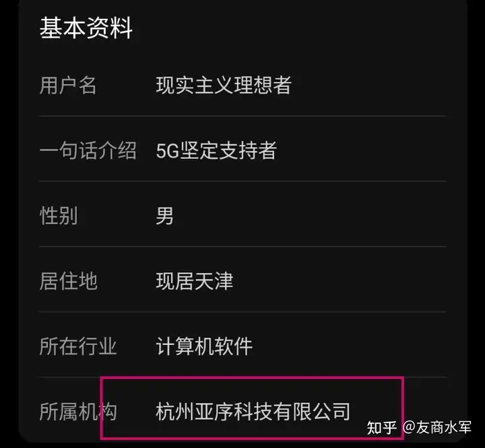Open the 用户名 field label
The height and width of the screenshot is (448, 485).
coord(68,86)
